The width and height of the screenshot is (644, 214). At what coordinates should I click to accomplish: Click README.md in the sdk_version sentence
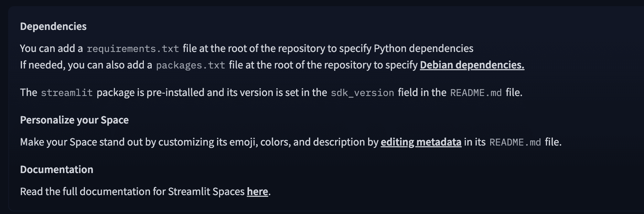476,93
